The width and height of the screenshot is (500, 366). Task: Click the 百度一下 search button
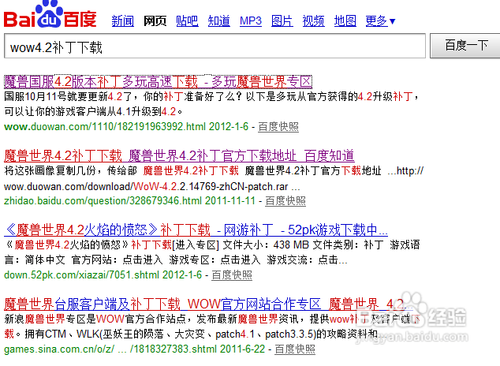pyautogui.click(x=465, y=46)
